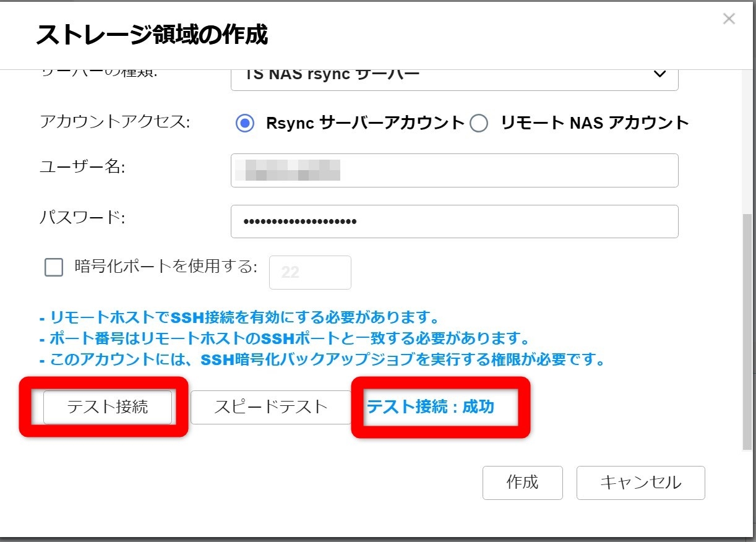Click the パスワード: label text
This screenshot has height=542, width=756.
pyautogui.click(x=82, y=217)
